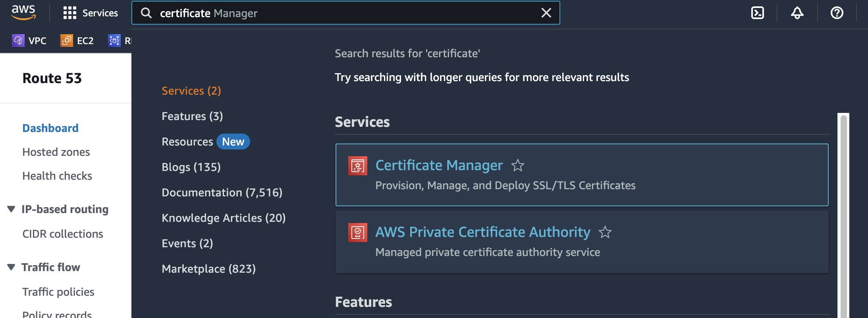Click the third favorites bar service icon
The image size is (868, 318).
pos(114,41)
